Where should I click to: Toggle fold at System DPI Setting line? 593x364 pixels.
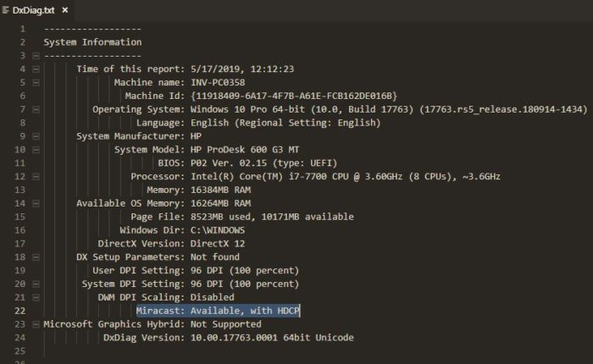[36, 284]
